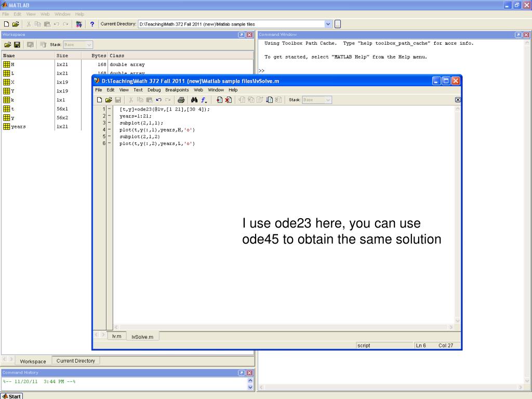Screen dimensions: 532x399
Task: Sort Workspace by Size column header
Action: click(68, 55)
